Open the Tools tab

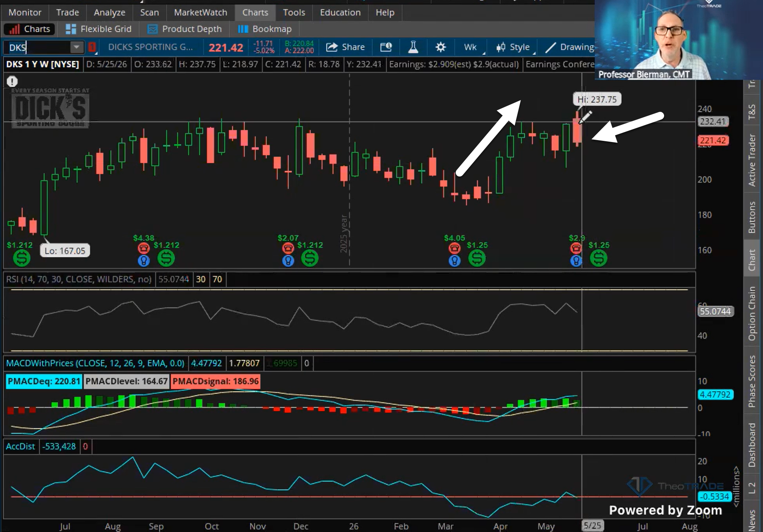point(294,13)
